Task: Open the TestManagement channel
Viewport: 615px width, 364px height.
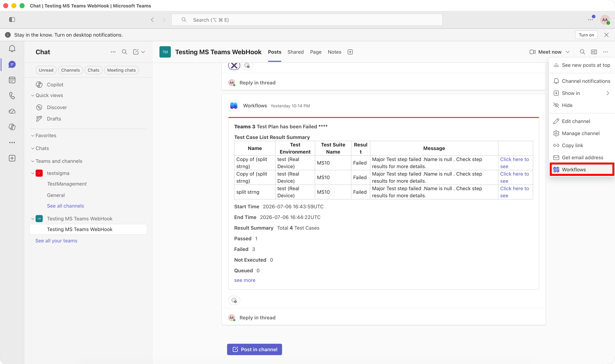Action: 67,184
